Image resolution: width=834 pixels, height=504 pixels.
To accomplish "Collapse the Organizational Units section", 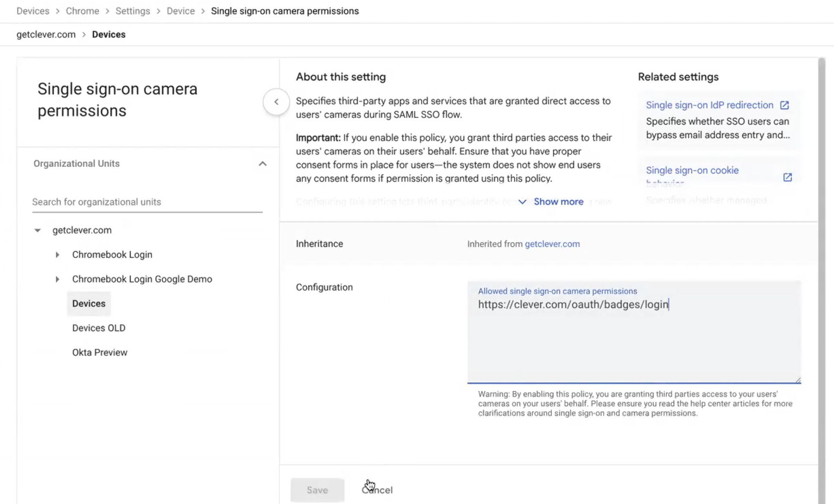I will (263, 163).
